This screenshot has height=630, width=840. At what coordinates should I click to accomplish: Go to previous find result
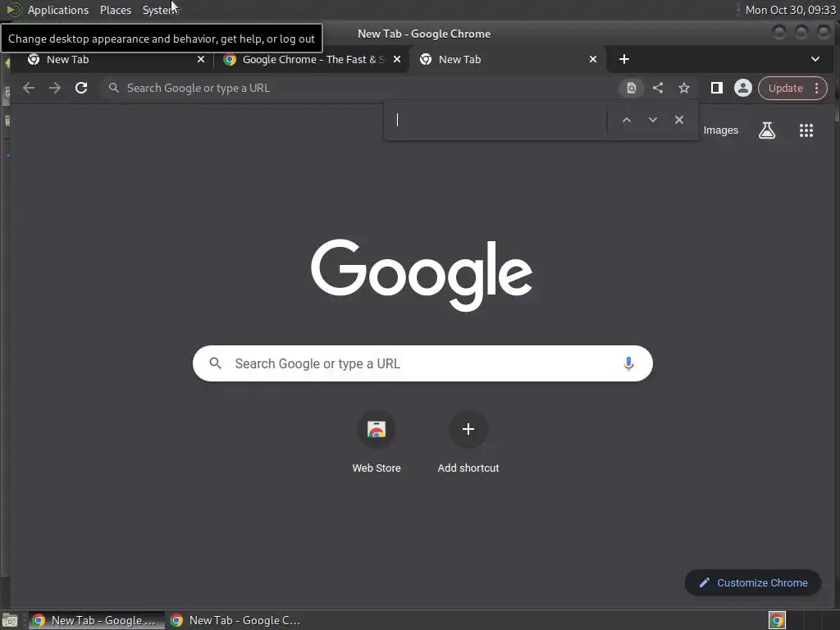pyautogui.click(x=626, y=120)
